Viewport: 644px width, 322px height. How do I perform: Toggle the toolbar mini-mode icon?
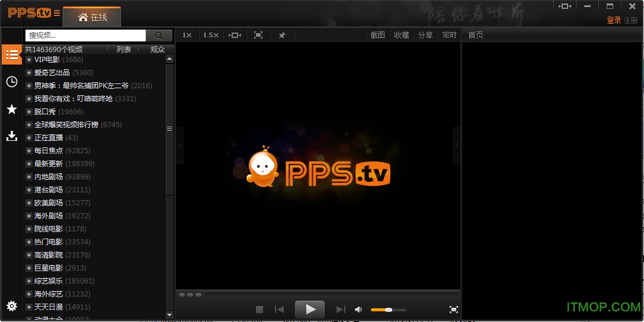(235, 36)
